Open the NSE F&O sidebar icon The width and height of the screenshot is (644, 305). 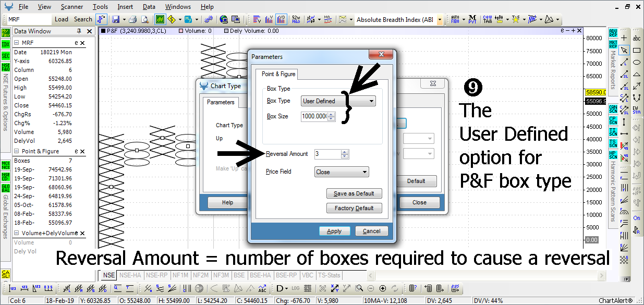tap(6, 67)
